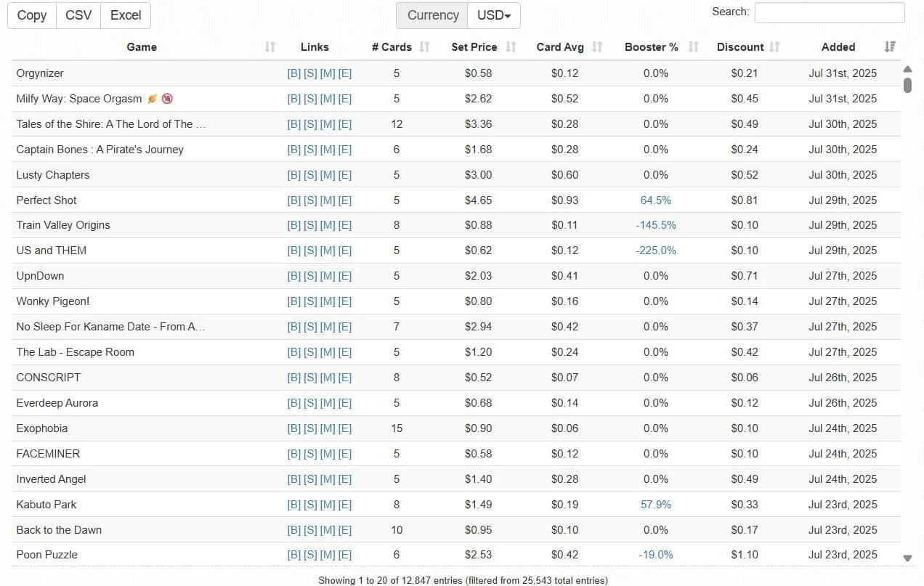Select the UpnDown game name
This screenshot has height=586, width=924.
pyautogui.click(x=40, y=276)
